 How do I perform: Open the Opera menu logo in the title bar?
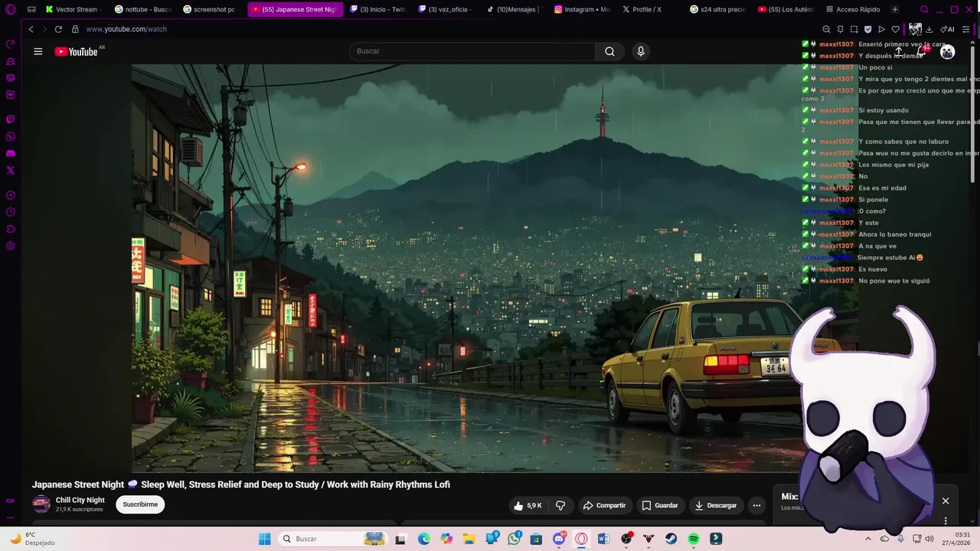coord(11,9)
